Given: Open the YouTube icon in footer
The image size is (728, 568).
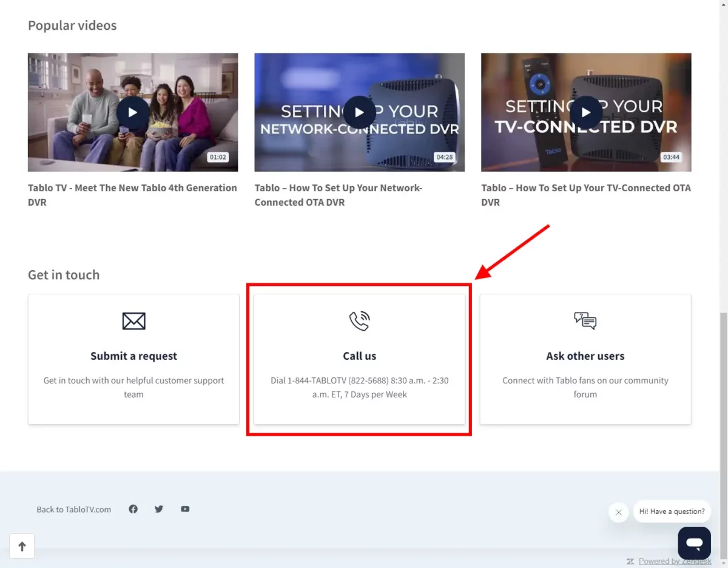Looking at the screenshot, I should tap(185, 509).
